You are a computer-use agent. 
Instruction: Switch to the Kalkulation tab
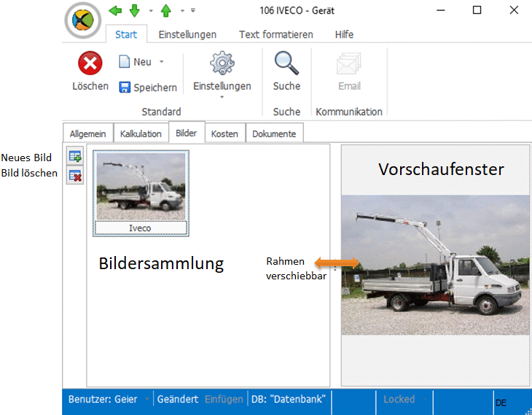tap(141, 133)
